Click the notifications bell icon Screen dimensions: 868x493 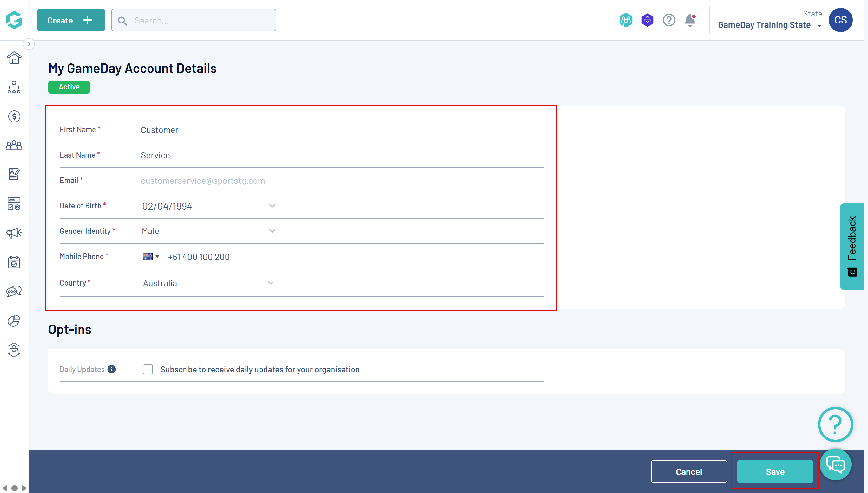[x=690, y=20]
